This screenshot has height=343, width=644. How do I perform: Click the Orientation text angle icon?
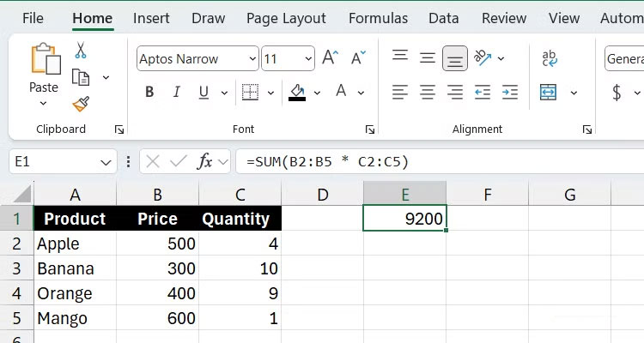(483, 58)
